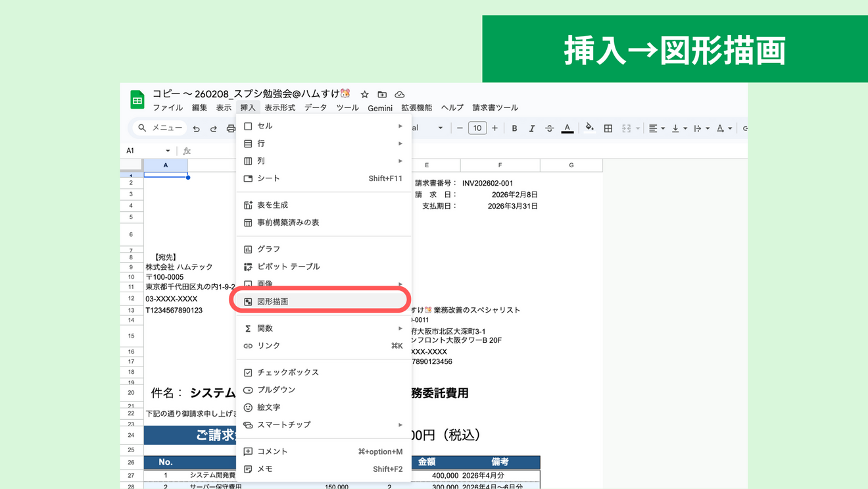Open the データ menu
The width and height of the screenshot is (868, 489).
click(316, 108)
